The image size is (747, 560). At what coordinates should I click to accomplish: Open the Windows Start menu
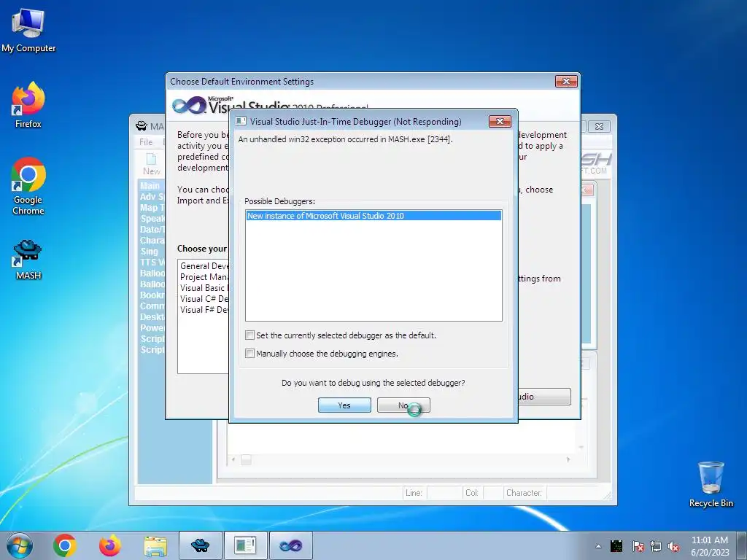[20, 545]
